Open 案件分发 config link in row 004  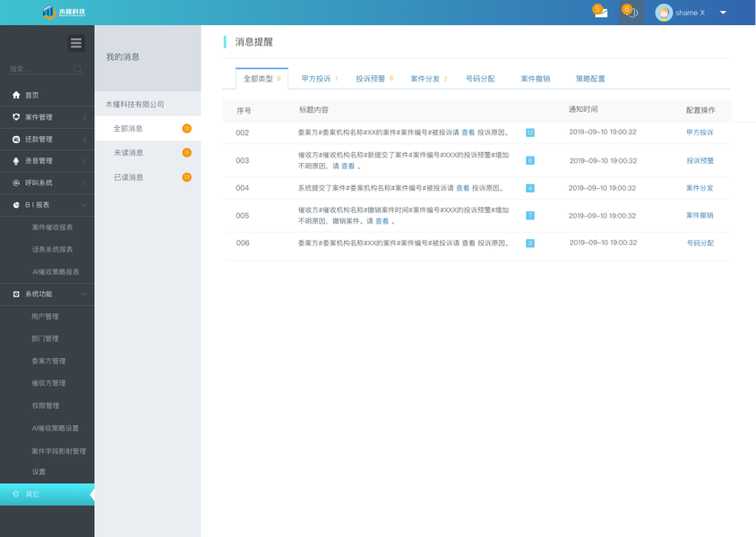[x=700, y=188]
